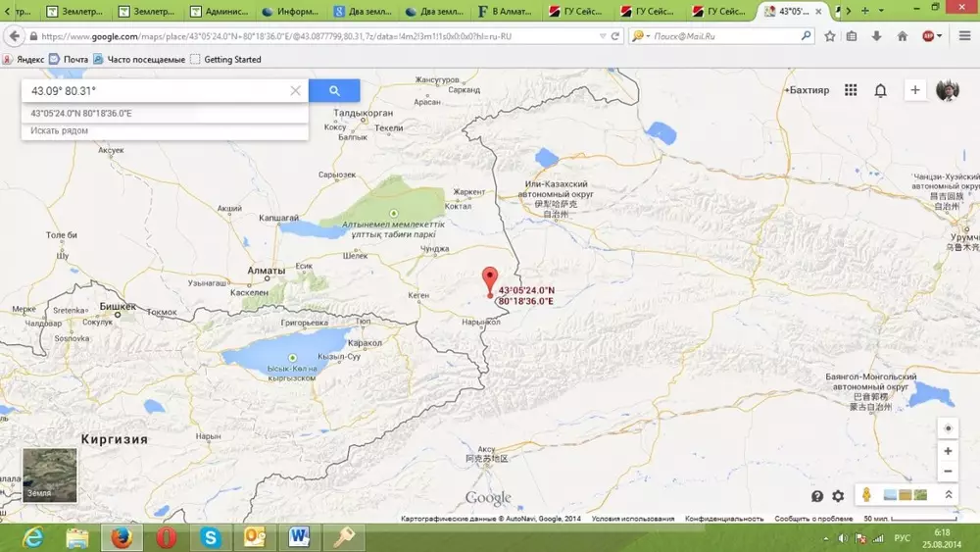This screenshot has height=552, width=980.
Task: Click «Искать рядом» search nearby link
Action: (x=59, y=130)
